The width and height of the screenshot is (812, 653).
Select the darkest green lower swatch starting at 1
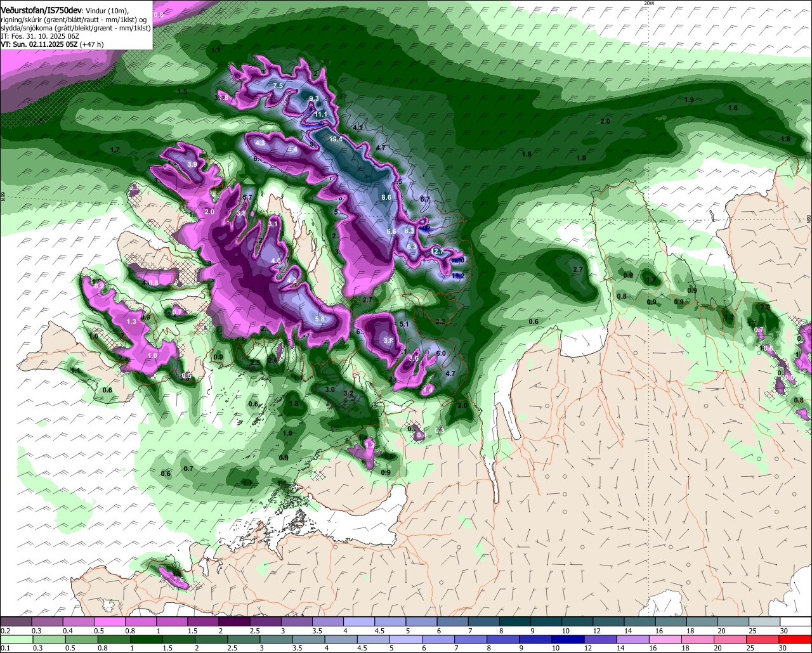point(145,639)
